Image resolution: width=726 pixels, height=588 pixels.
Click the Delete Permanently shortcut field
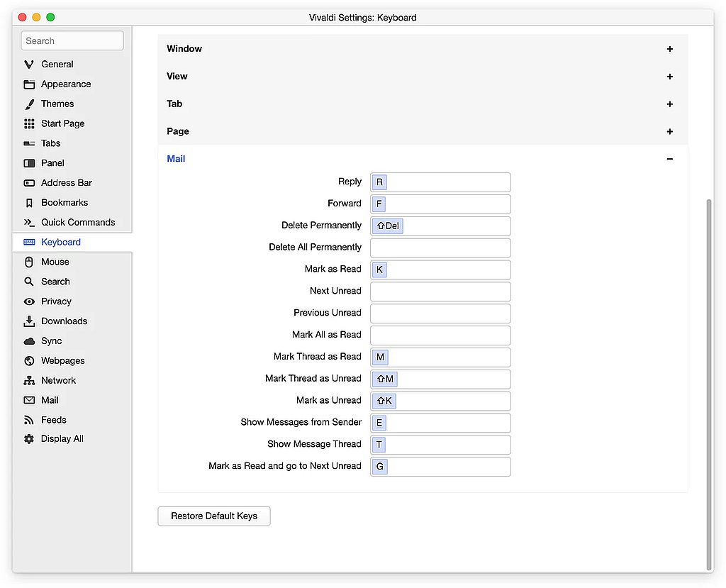[x=440, y=226]
